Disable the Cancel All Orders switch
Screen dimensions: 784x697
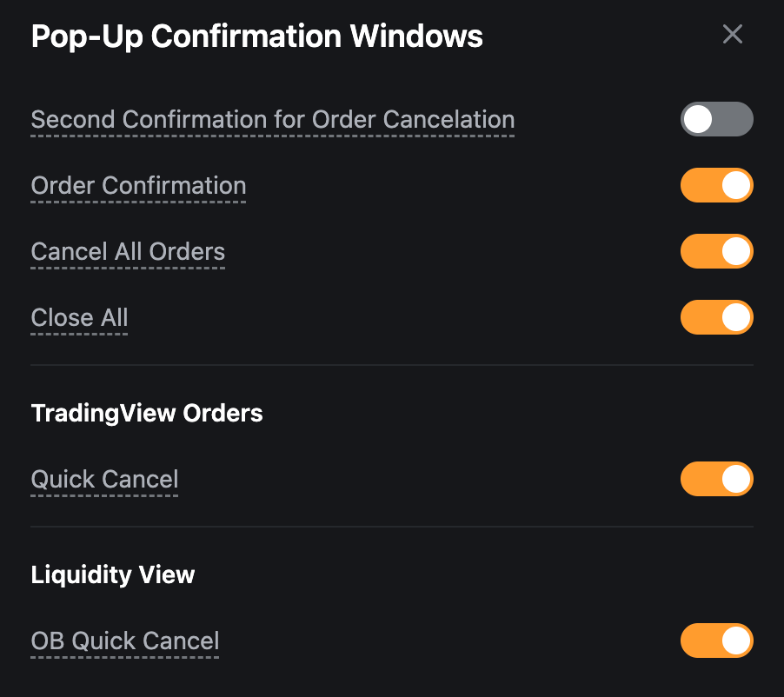click(x=716, y=251)
